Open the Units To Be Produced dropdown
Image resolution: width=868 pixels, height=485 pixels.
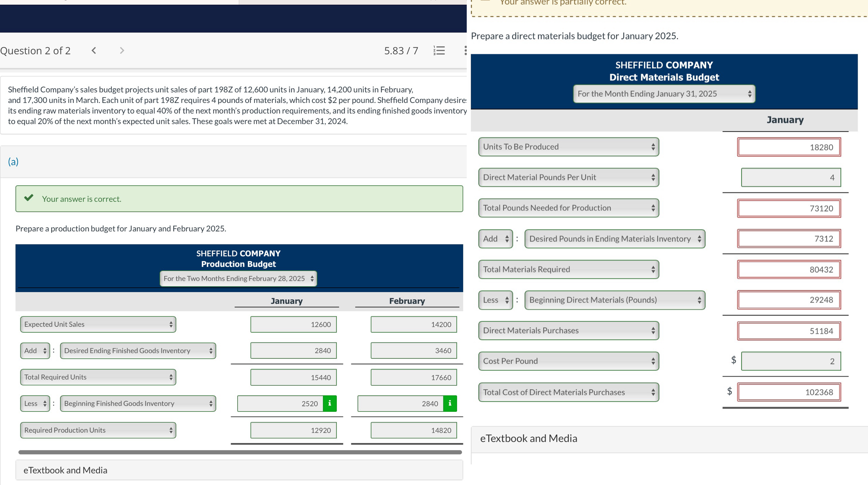point(568,147)
